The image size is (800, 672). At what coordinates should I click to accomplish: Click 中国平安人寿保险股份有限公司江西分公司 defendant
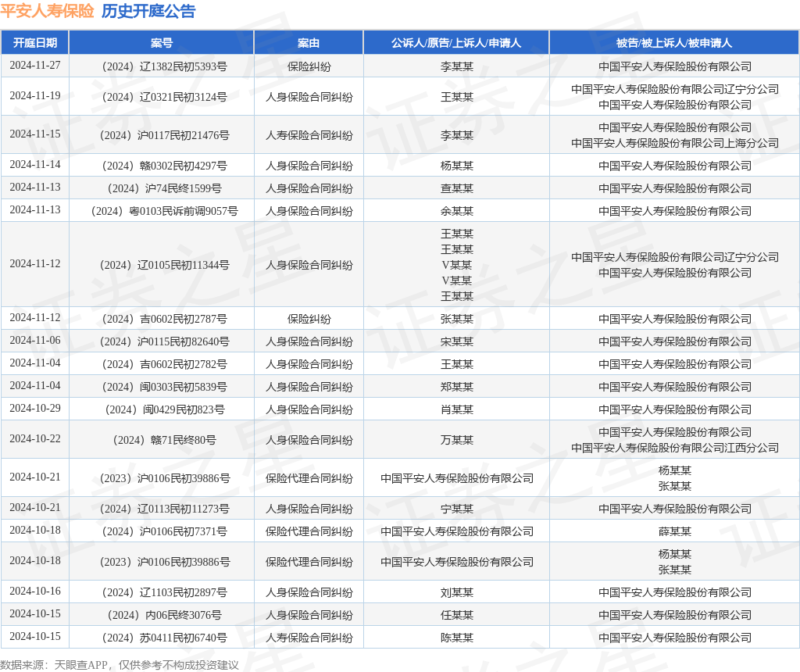[x=674, y=448]
